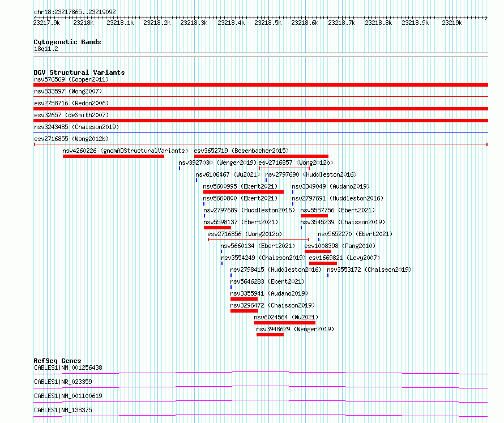This screenshot has height=423, width=504.
Task: Open the nsv5598137 (Ebert2021) label
Action: (241, 222)
